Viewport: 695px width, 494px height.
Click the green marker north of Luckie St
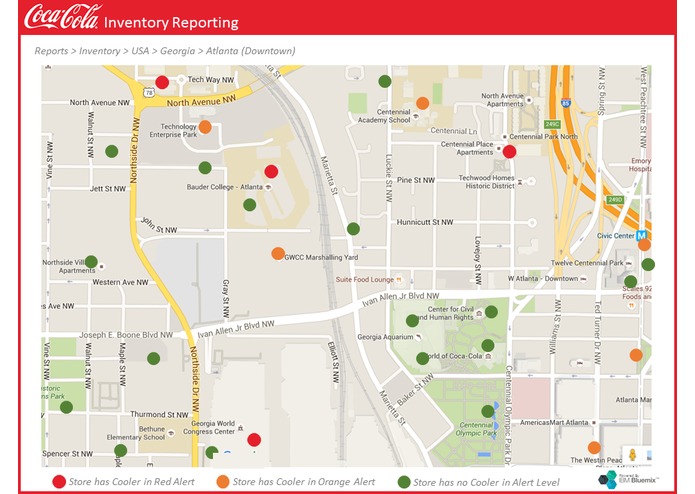(x=385, y=81)
